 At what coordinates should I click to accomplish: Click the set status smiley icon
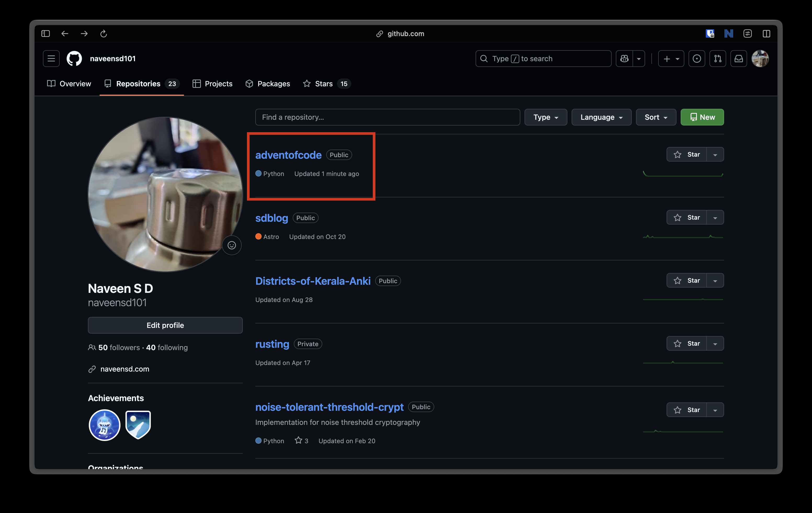(x=232, y=245)
